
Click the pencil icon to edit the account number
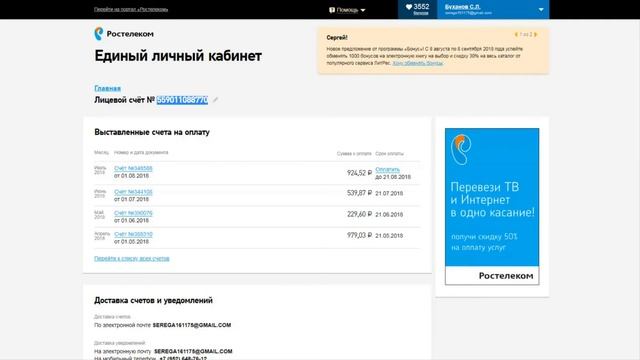coord(216,100)
